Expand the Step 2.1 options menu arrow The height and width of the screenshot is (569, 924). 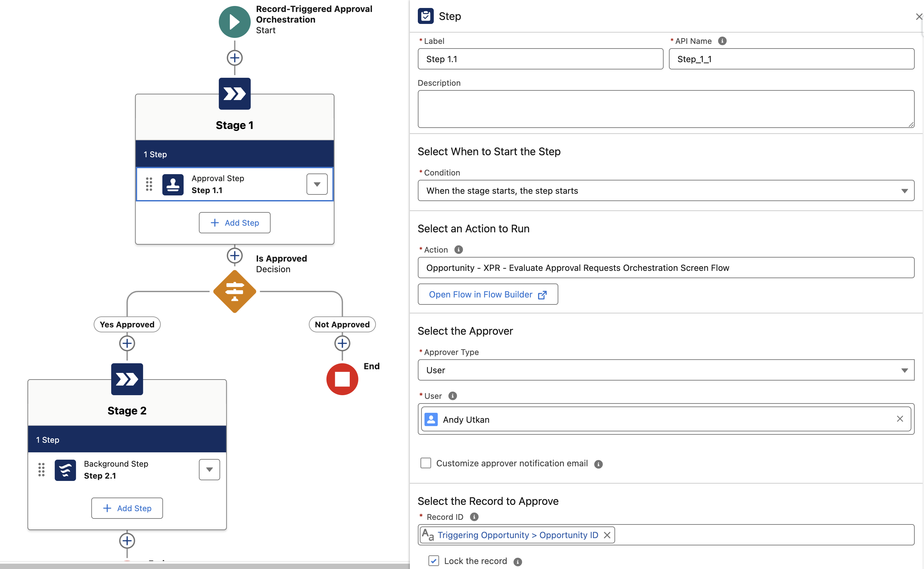click(x=209, y=469)
